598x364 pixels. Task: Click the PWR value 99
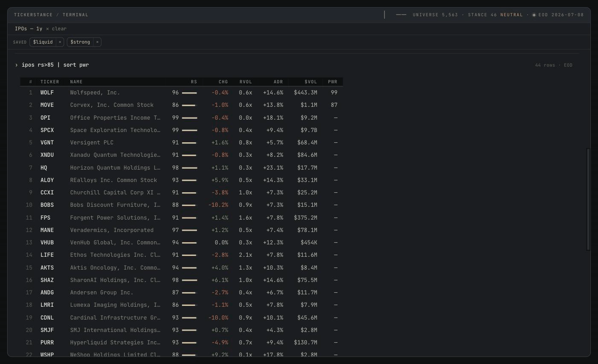coord(334,93)
